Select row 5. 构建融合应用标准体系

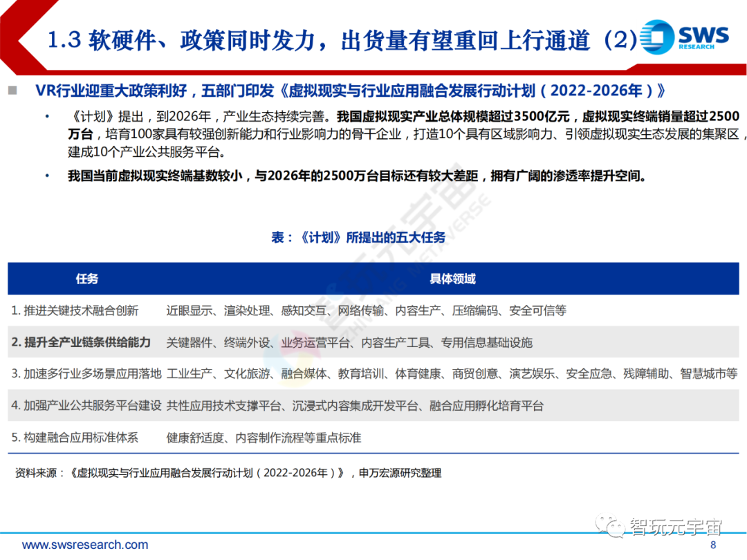click(x=373, y=437)
